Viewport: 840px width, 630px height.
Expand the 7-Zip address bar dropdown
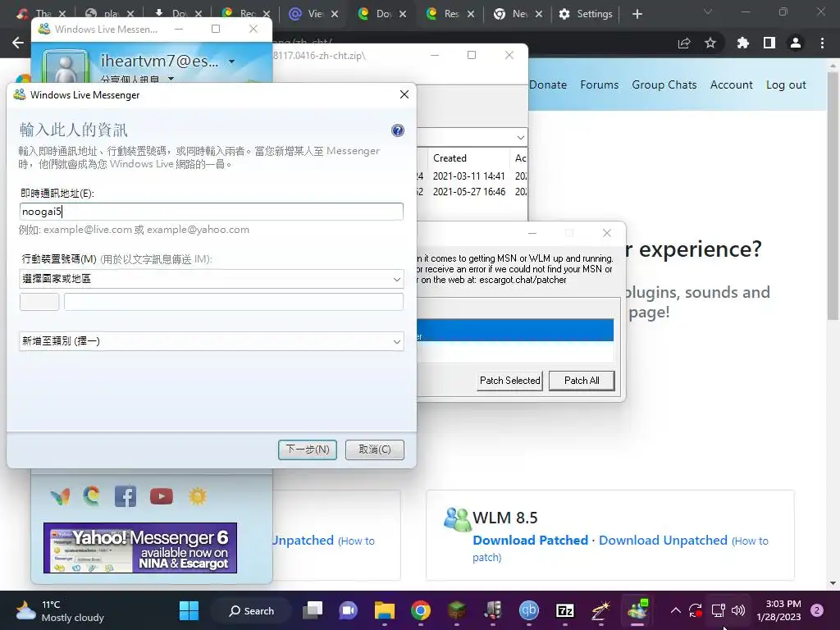tap(521, 138)
